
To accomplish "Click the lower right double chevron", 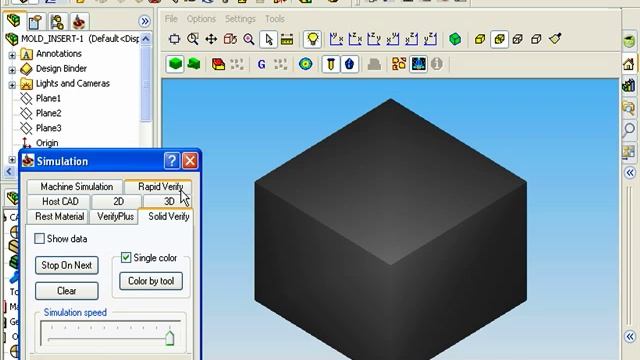I will tap(630, 337).
